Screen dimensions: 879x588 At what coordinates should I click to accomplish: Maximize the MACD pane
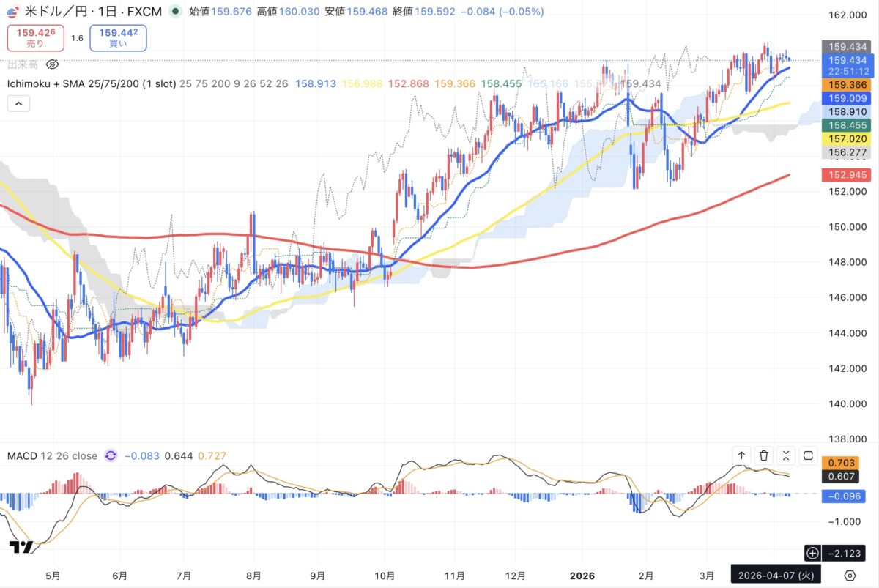(x=809, y=455)
